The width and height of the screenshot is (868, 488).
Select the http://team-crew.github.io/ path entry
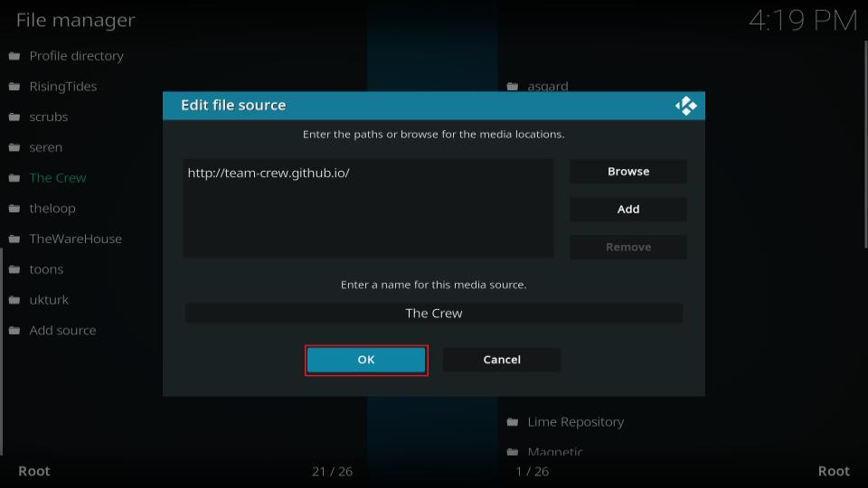[x=269, y=174]
